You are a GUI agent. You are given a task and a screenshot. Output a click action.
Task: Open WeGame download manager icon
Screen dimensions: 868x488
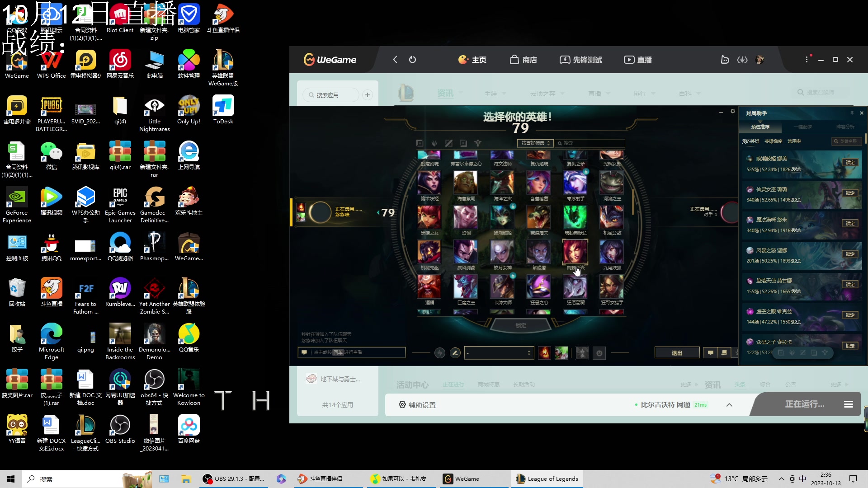(742, 60)
